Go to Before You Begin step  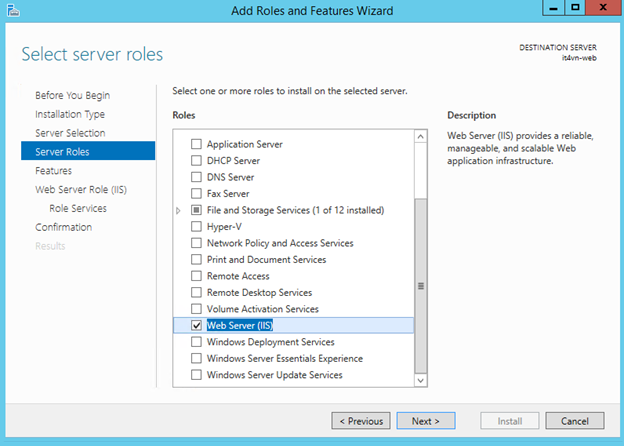click(x=72, y=96)
